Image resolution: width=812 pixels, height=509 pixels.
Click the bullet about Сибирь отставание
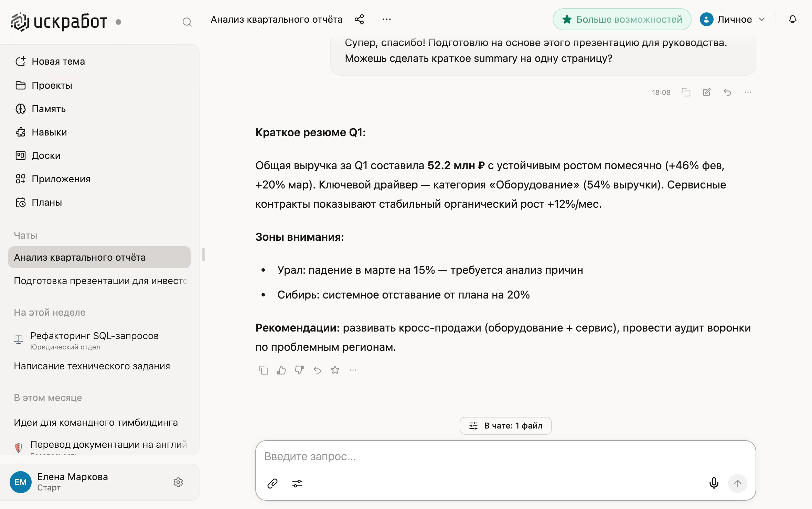click(x=403, y=295)
